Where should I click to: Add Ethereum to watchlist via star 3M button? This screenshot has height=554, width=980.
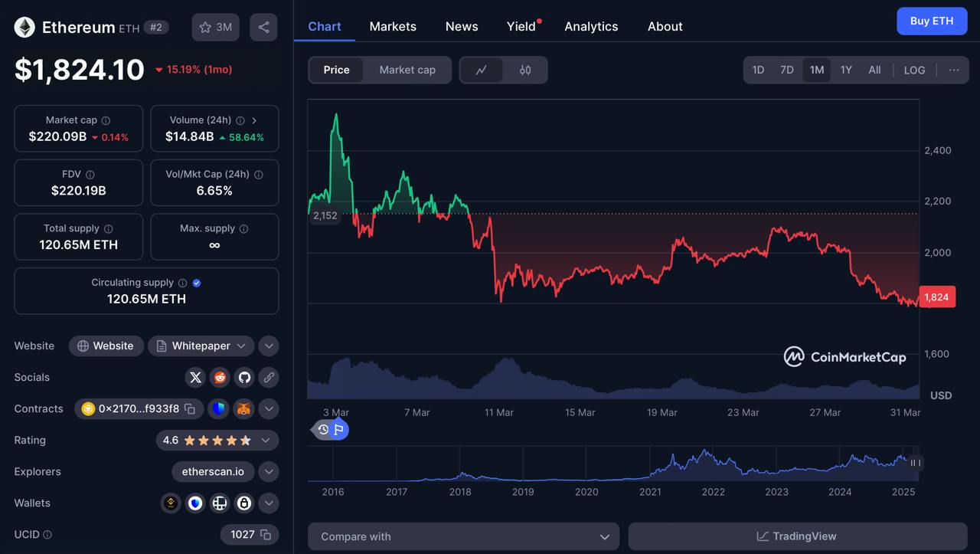(x=215, y=28)
